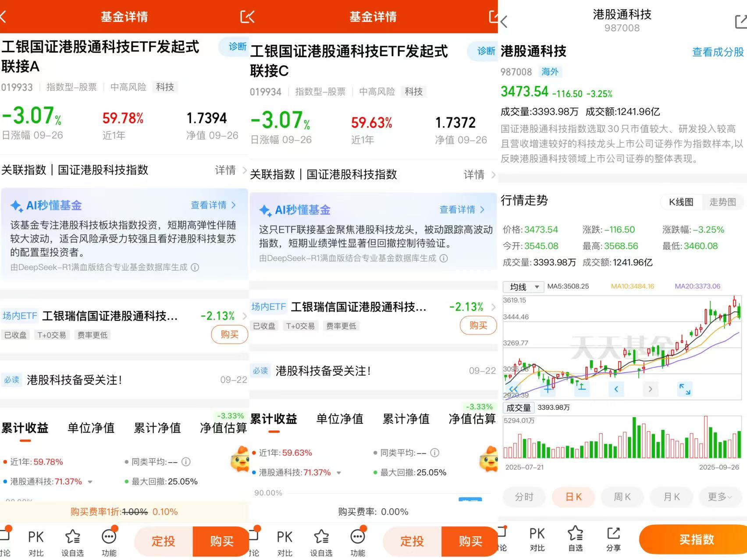
Task: Open 成交量 indicator selector
Action: pyautogui.click(x=519, y=408)
